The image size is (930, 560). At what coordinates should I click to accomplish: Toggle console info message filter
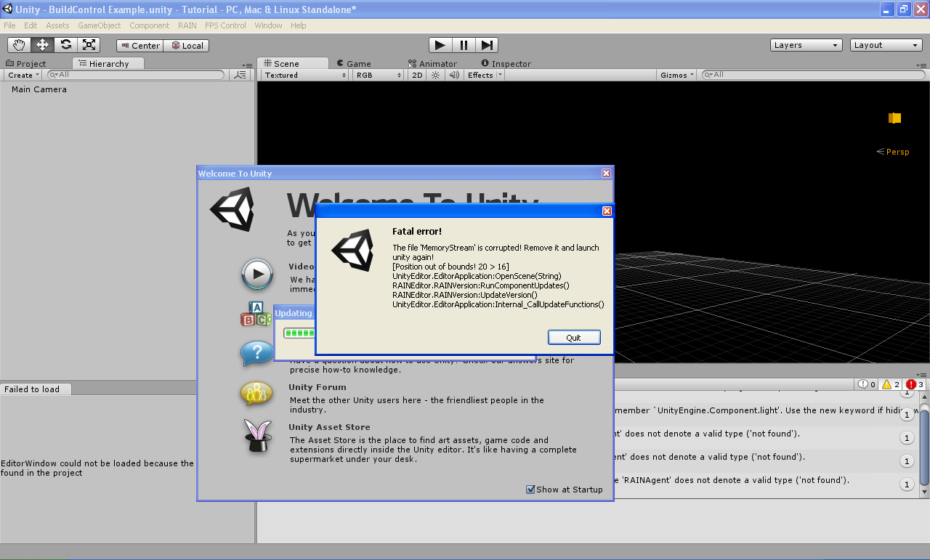(866, 384)
